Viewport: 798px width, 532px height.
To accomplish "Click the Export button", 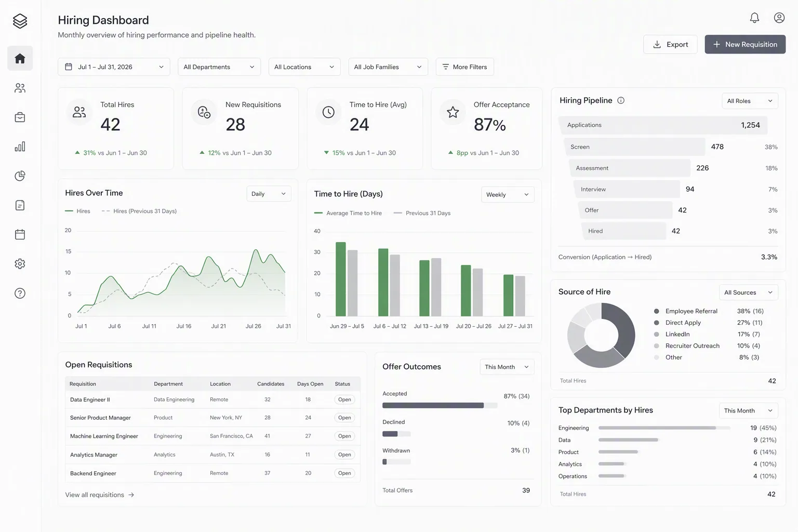I will (670, 45).
